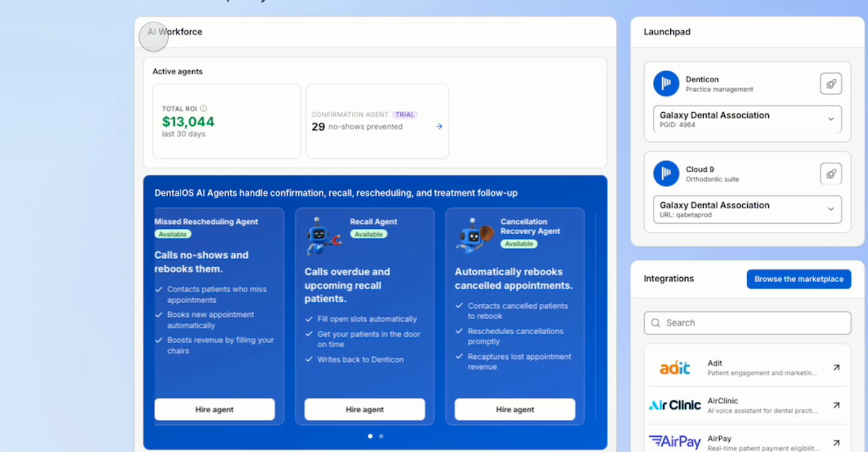The height and width of the screenshot is (452, 868).
Task: Click the 'PGID: 4964' text
Action: pyautogui.click(x=678, y=125)
